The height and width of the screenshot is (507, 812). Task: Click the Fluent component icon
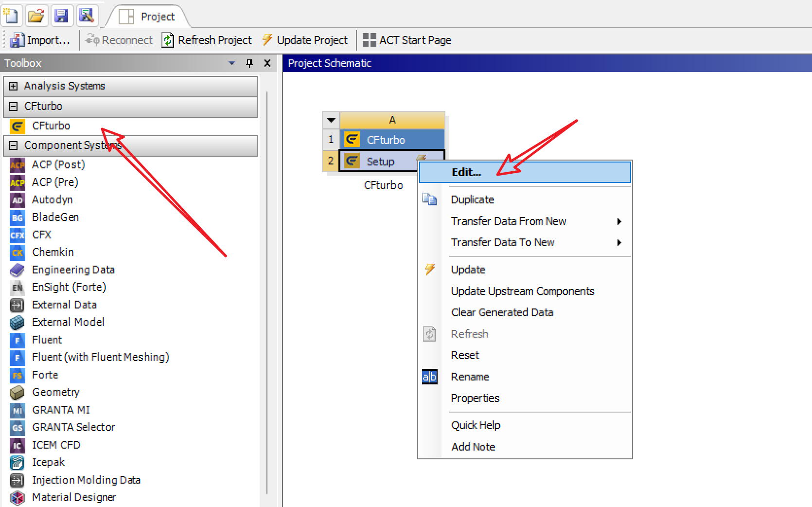pos(17,340)
